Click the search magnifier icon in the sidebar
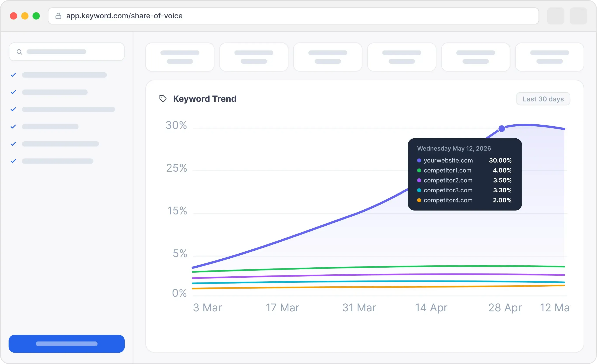Viewport: 597px width, 364px height. pyautogui.click(x=20, y=52)
